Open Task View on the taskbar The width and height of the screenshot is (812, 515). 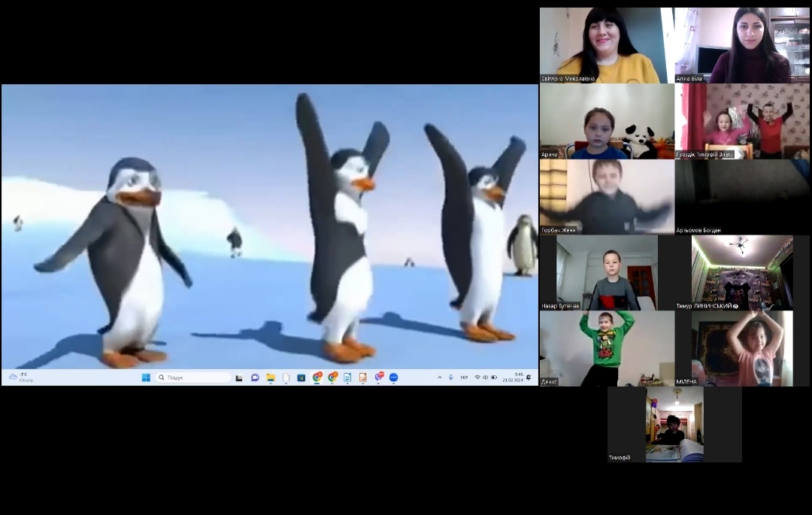pos(239,378)
